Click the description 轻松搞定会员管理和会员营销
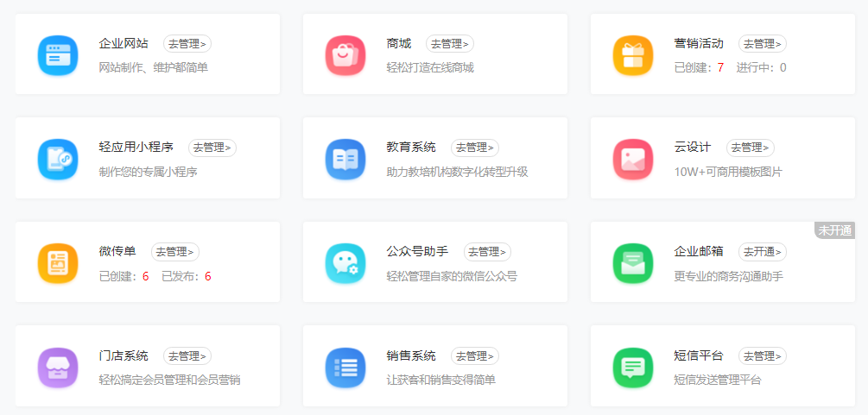Viewport: 868px width, 415px height. pos(169,380)
